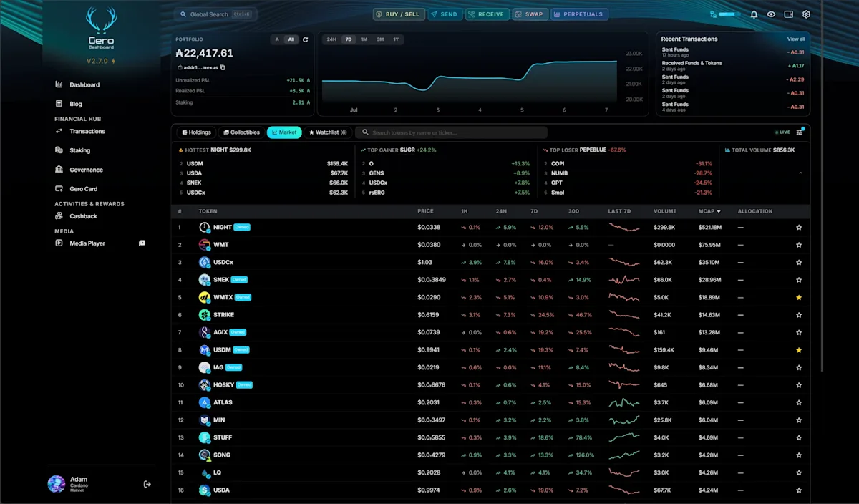Star the WMT token row
859x504 pixels.
click(799, 245)
